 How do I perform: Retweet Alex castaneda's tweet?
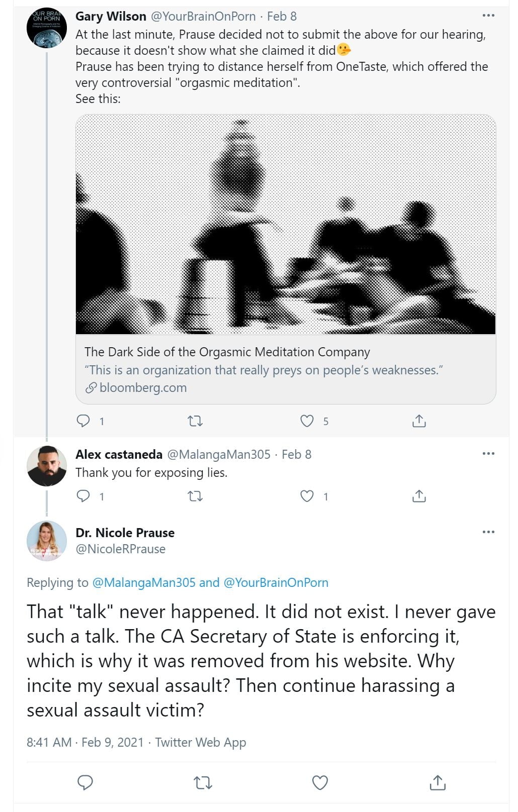(195, 496)
